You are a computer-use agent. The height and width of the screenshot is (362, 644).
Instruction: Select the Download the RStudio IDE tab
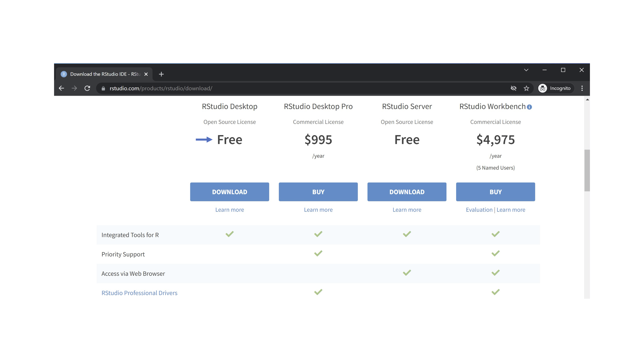click(x=105, y=74)
